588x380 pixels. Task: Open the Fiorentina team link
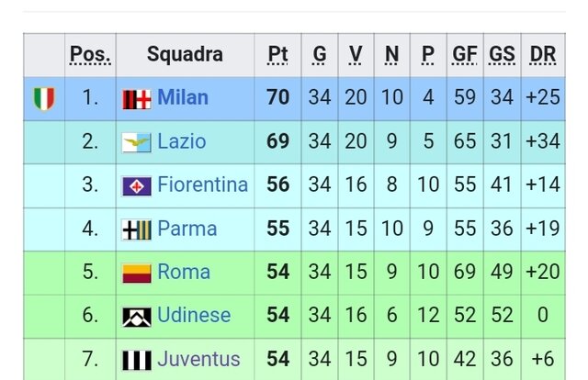click(202, 185)
